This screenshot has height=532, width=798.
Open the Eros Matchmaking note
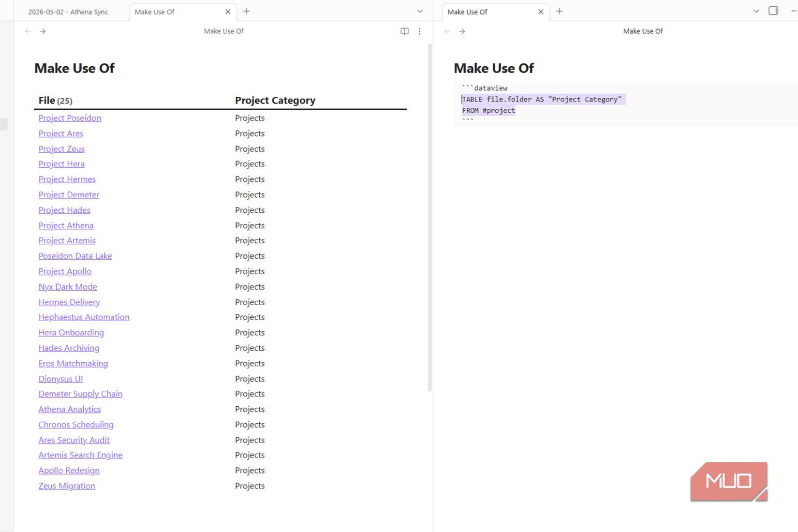[x=73, y=364]
